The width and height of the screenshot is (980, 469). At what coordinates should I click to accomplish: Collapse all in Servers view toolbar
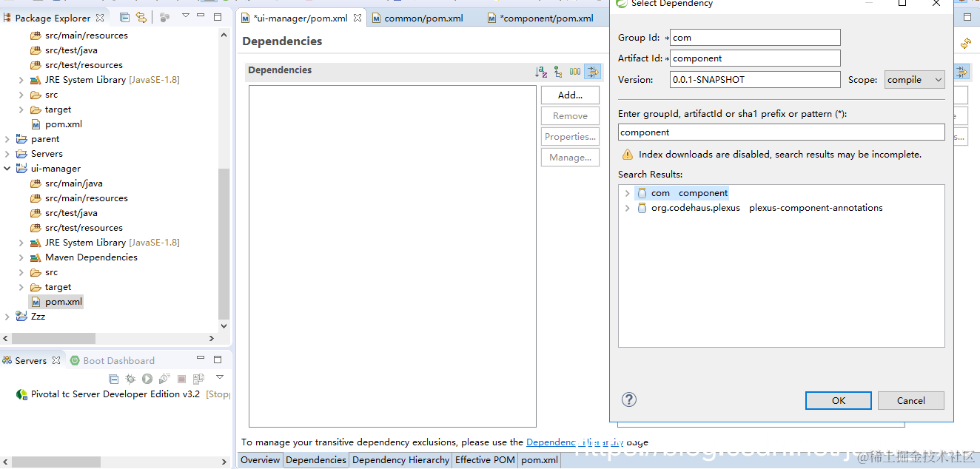(114, 379)
